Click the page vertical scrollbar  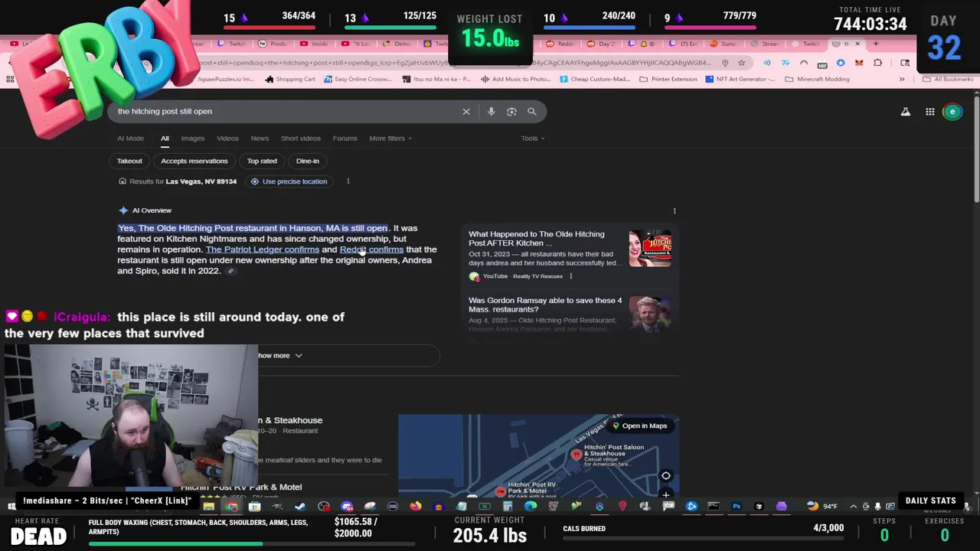pyautogui.click(x=976, y=149)
